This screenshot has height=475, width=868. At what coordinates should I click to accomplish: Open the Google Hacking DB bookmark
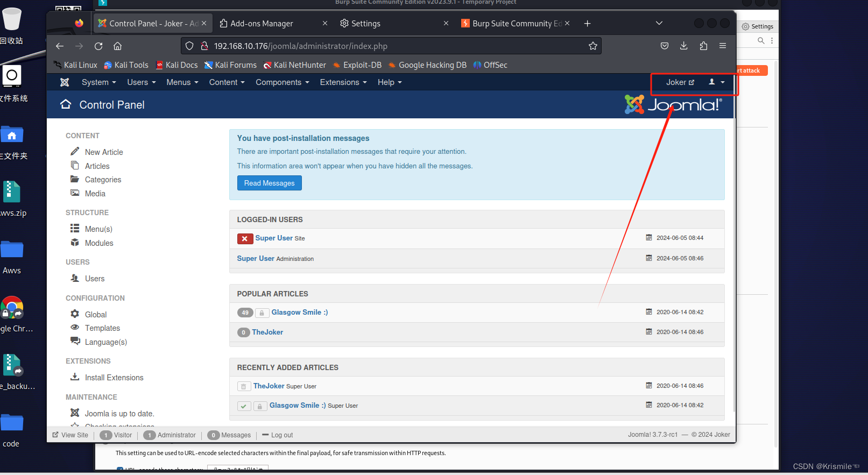tap(427, 65)
